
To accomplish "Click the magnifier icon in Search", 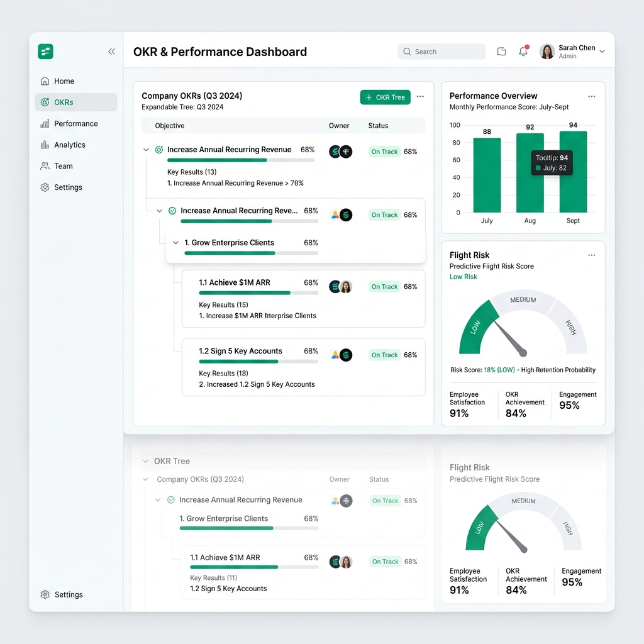I will point(407,52).
